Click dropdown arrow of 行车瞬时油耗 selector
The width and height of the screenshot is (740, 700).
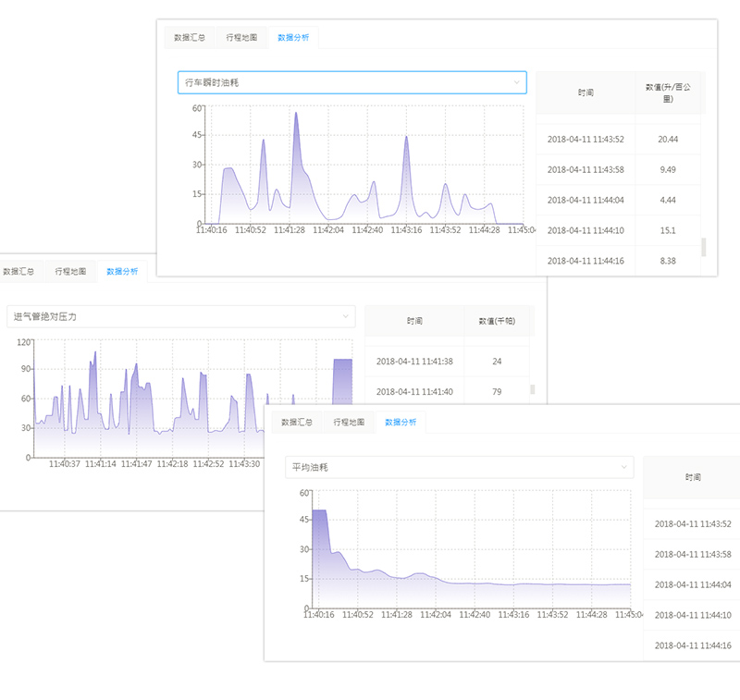click(516, 83)
